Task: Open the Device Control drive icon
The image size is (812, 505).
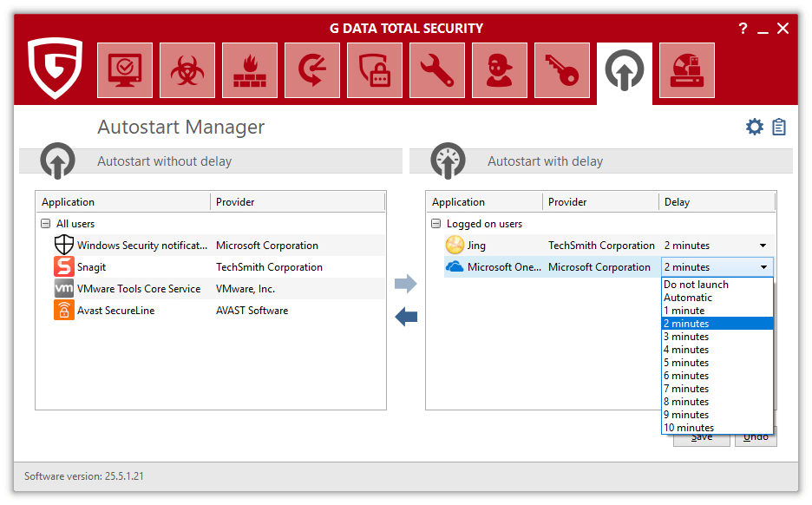Action: pos(687,70)
